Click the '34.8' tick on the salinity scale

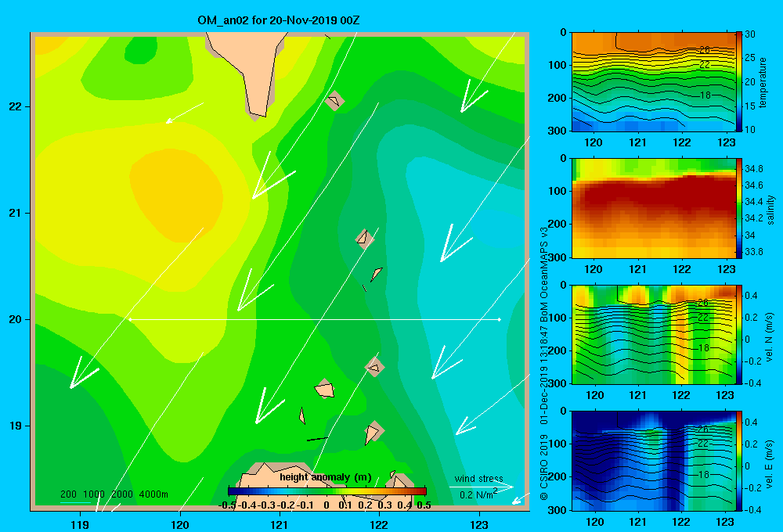pyautogui.click(x=753, y=169)
